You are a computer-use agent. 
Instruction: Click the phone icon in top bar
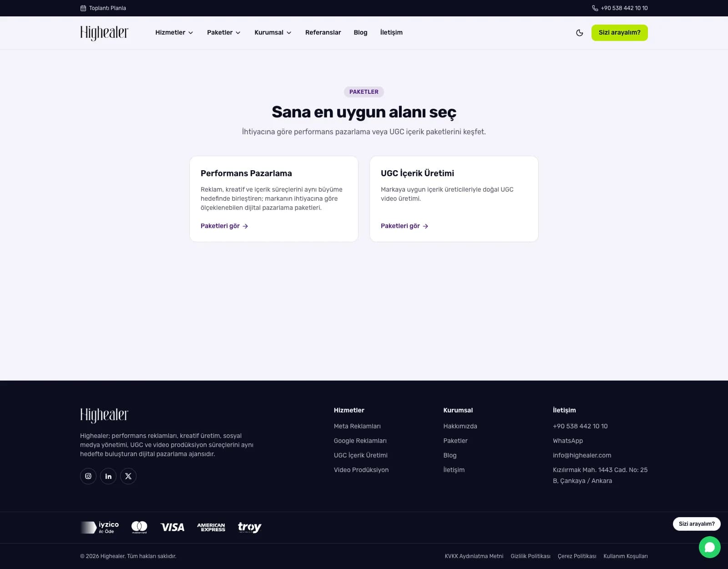coord(595,8)
